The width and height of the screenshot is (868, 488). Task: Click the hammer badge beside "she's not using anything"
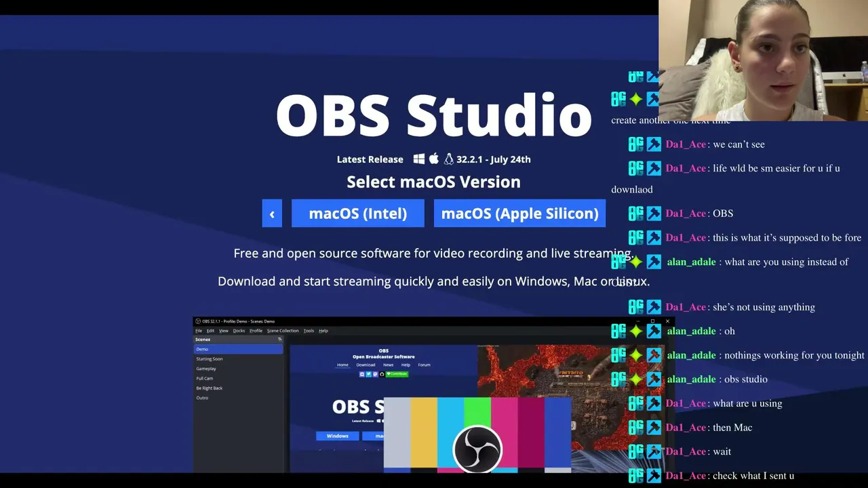(654, 307)
